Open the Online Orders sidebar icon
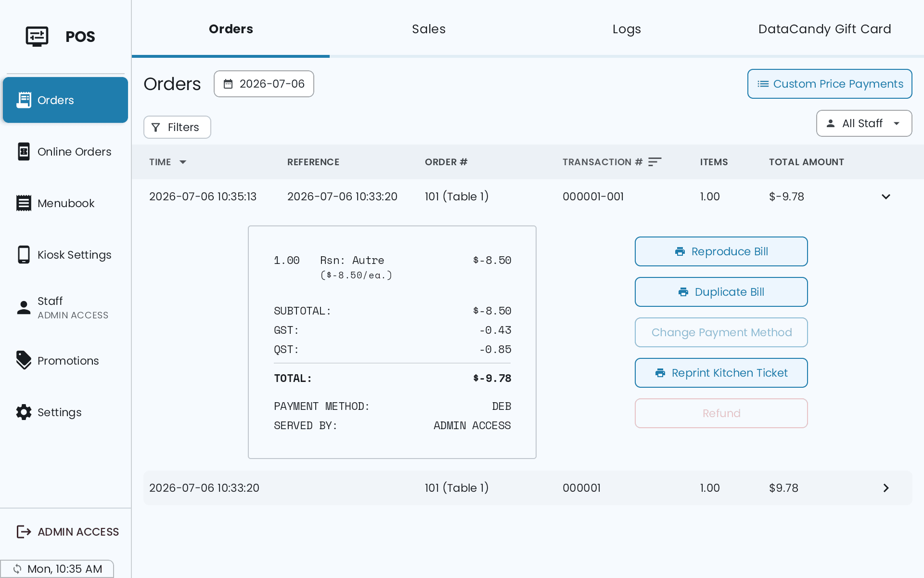This screenshot has width=924, height=578. pyautogui.click(x=24, y=152)
